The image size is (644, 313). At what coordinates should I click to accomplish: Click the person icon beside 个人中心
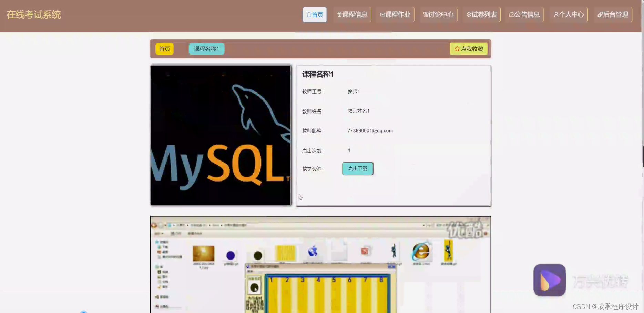[x=556, y=14]
